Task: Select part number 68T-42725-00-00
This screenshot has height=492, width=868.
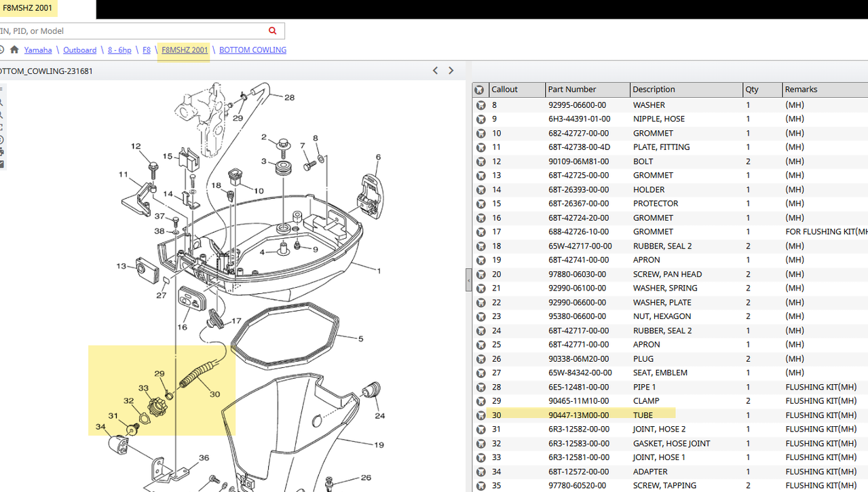Action: (x=579, y=175)
